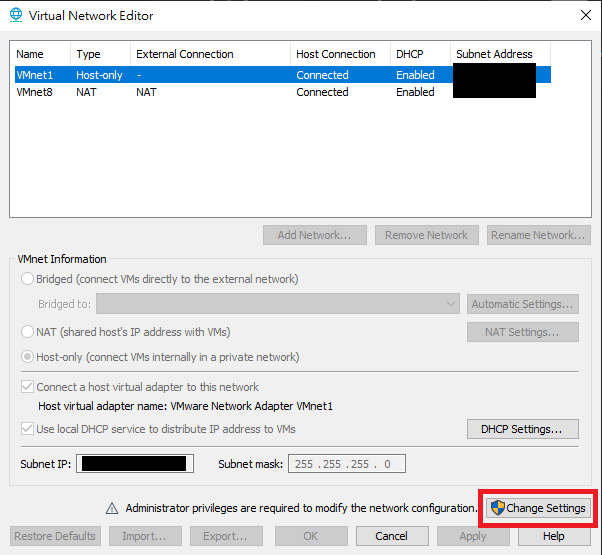The width and height of the screenshot is (602, 555).
Task: Click the warning triangle icon
Action: tap(112, 508)
